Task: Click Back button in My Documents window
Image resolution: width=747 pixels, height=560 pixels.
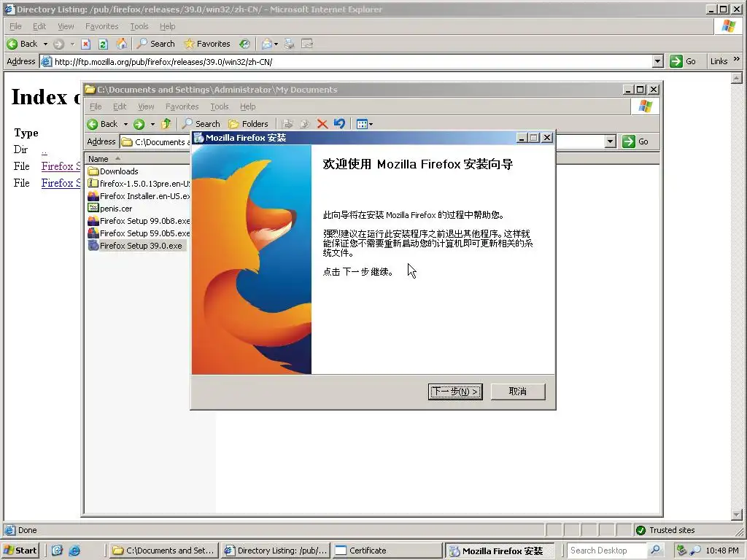Action: coord(102,124)
